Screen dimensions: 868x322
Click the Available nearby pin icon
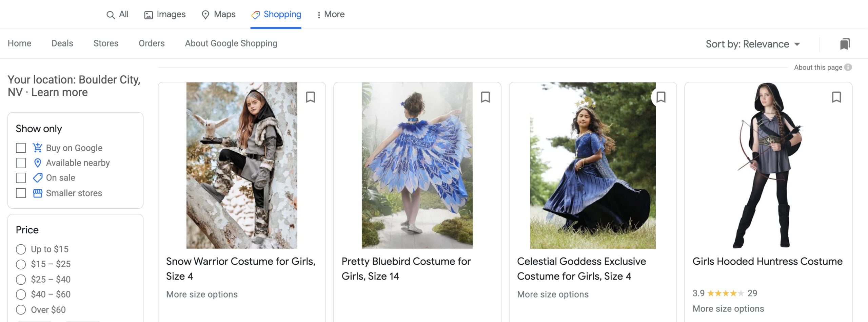tap(37, 163)
